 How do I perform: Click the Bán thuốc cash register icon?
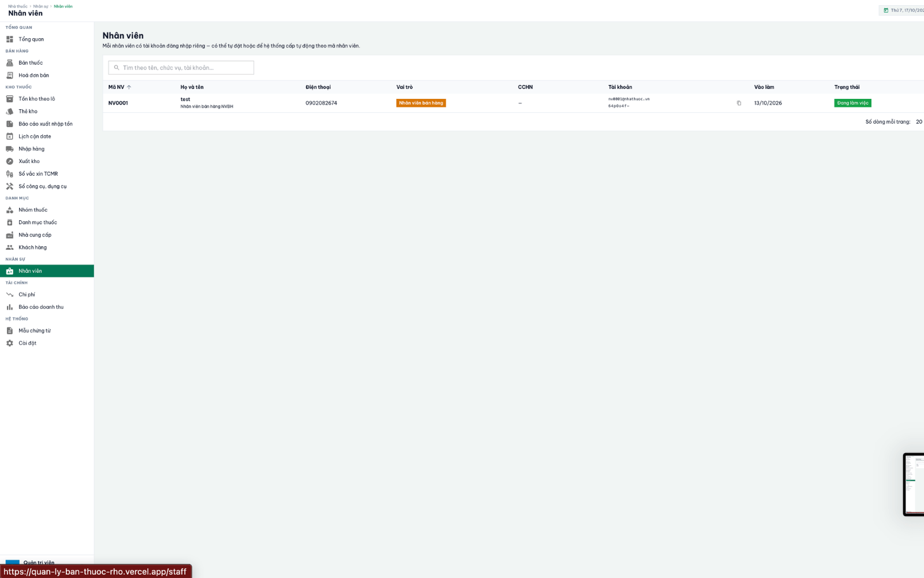pyautogui.click(x=10, y=63)
